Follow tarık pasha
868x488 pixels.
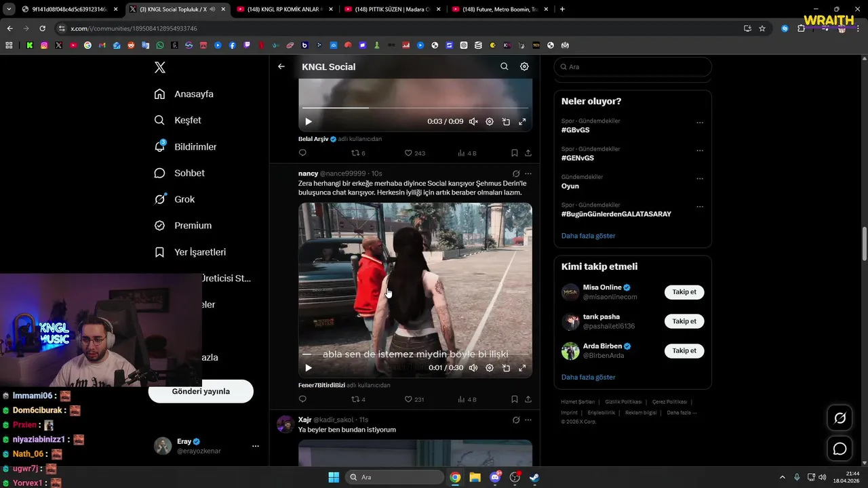[684, 321]
